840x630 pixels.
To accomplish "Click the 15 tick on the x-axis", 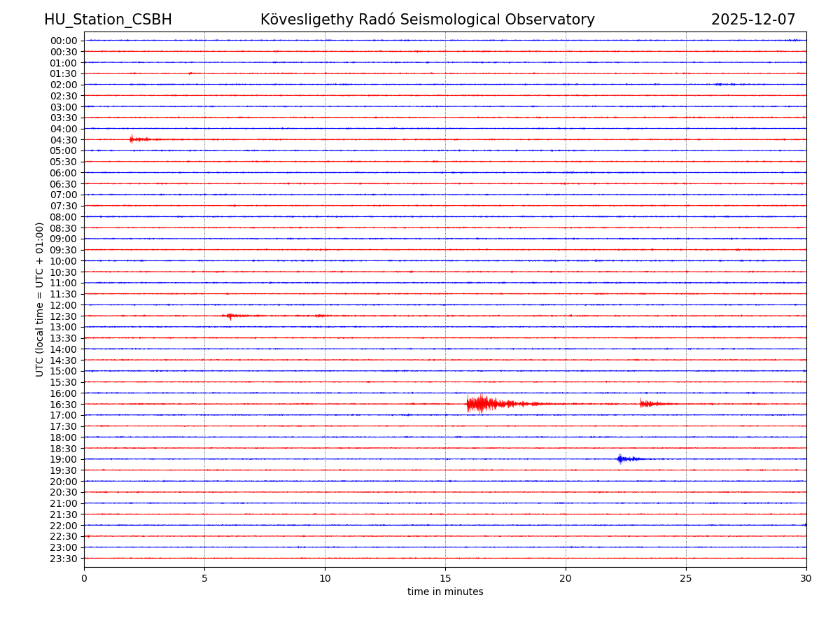I will pyautogui.click(x=445, y=579).
